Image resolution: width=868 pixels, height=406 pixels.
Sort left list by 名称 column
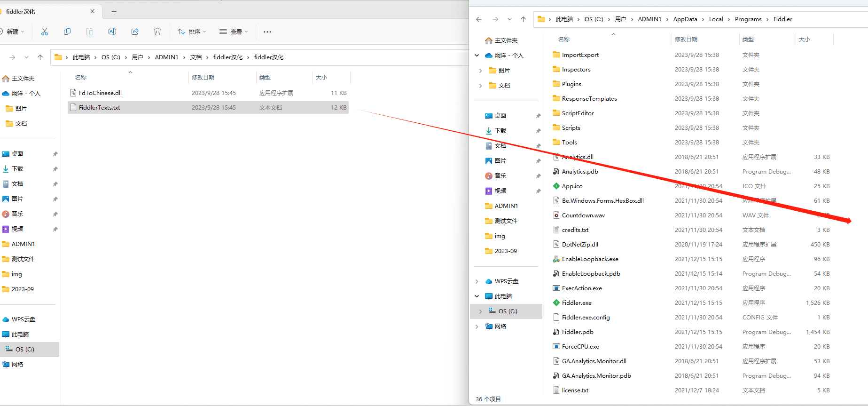[x=81, y=78]
